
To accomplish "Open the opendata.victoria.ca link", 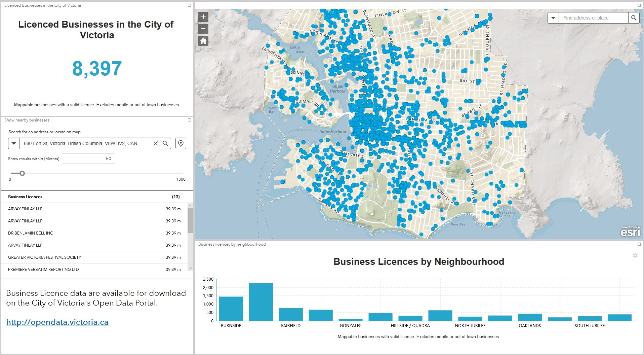I will coord(57,322).
